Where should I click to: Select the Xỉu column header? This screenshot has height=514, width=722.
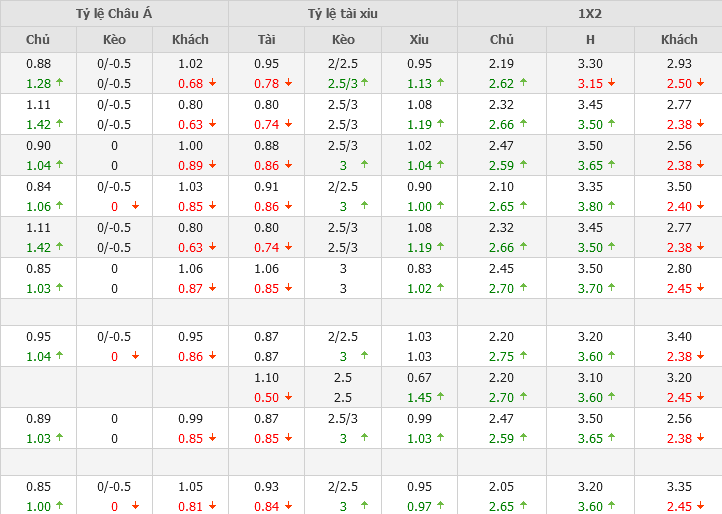pos(419,39)
